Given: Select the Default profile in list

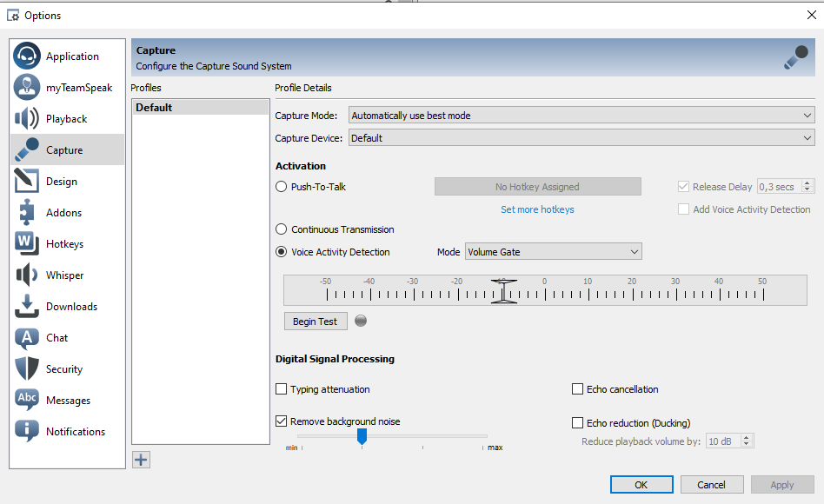Looking at the screenshot, I should coord(200,107).
